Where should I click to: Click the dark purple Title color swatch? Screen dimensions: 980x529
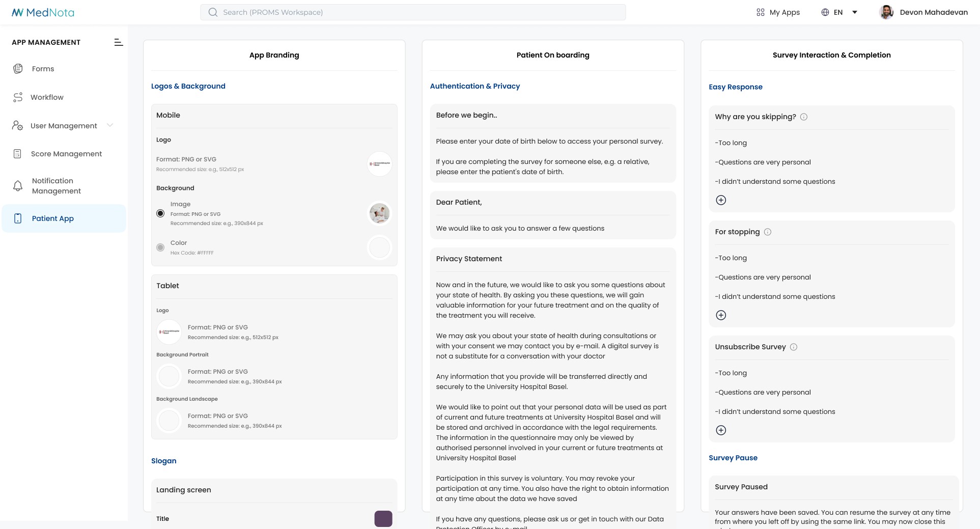click(x=383, y=519)
